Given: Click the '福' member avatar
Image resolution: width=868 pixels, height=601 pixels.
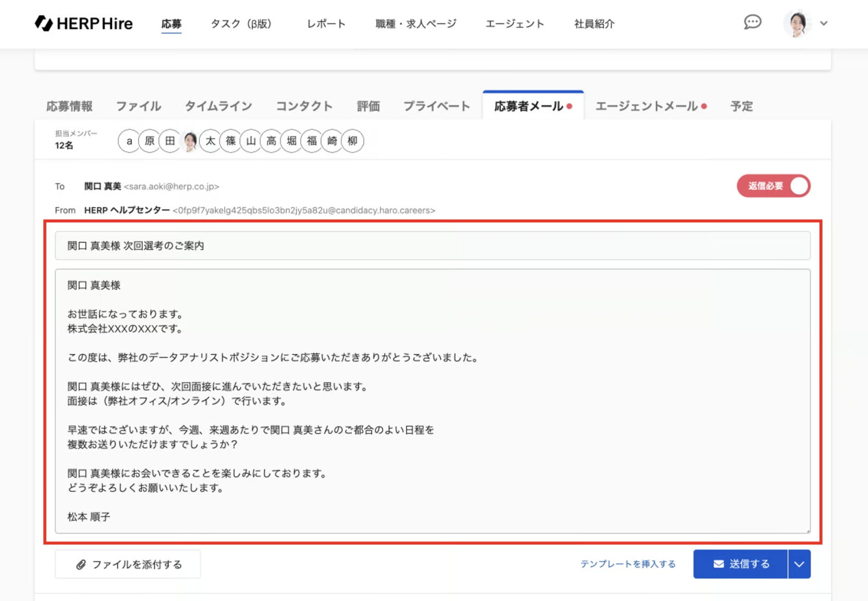Looking at the screenshot, I should 312,141.
